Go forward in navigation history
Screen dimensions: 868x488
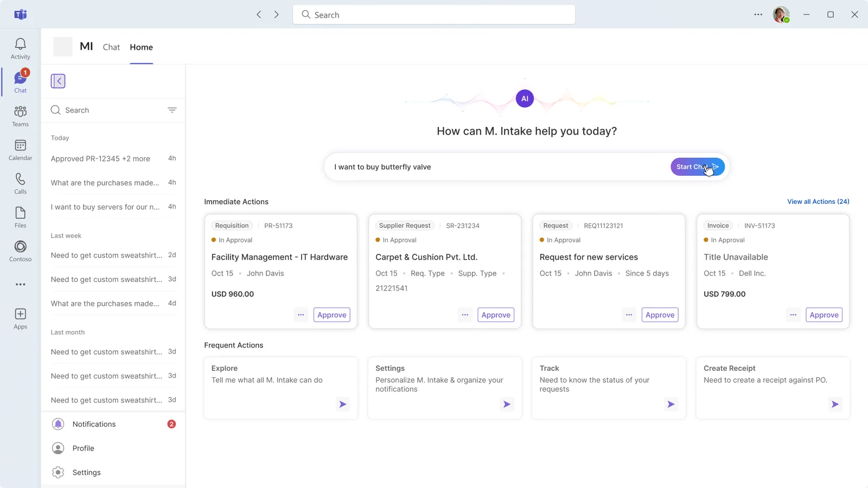[277, 15]
